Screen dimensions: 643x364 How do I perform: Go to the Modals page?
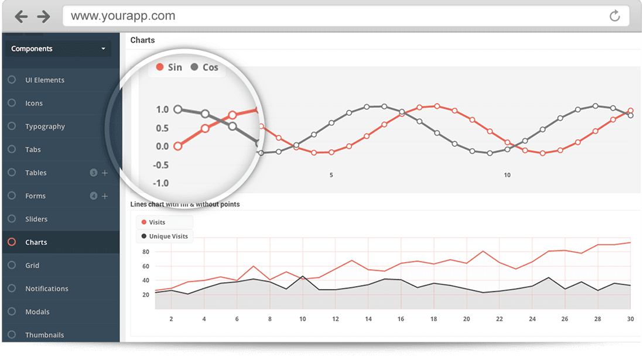click(37, 312)
